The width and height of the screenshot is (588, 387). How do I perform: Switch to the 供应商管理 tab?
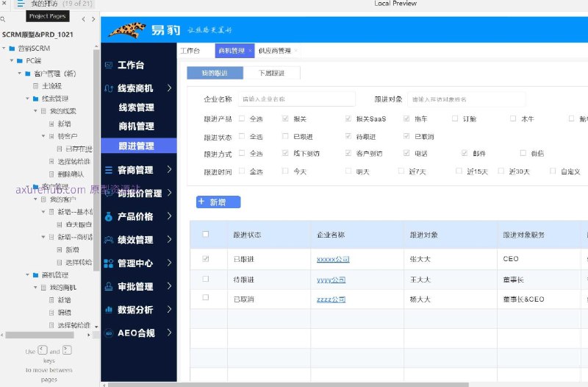pyautogui.click(x=275, y=51)
